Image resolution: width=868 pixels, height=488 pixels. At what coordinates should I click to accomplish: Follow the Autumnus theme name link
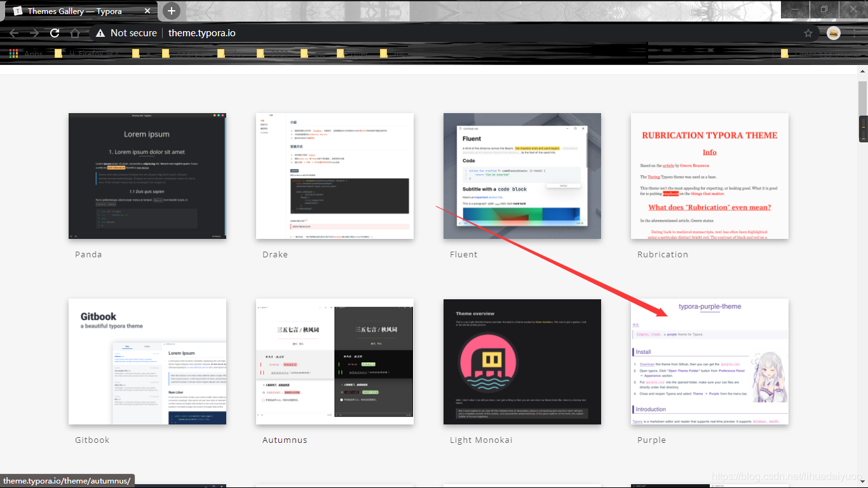point(285,440)
